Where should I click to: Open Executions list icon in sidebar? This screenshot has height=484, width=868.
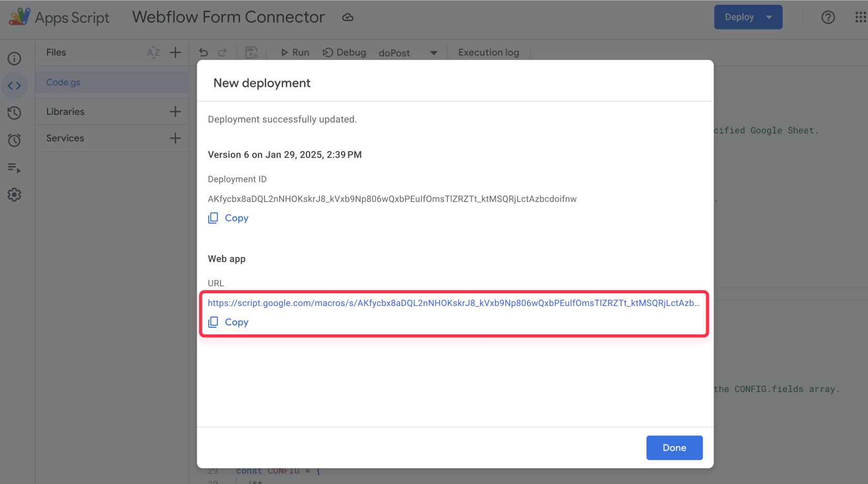(x=14, y=168)
